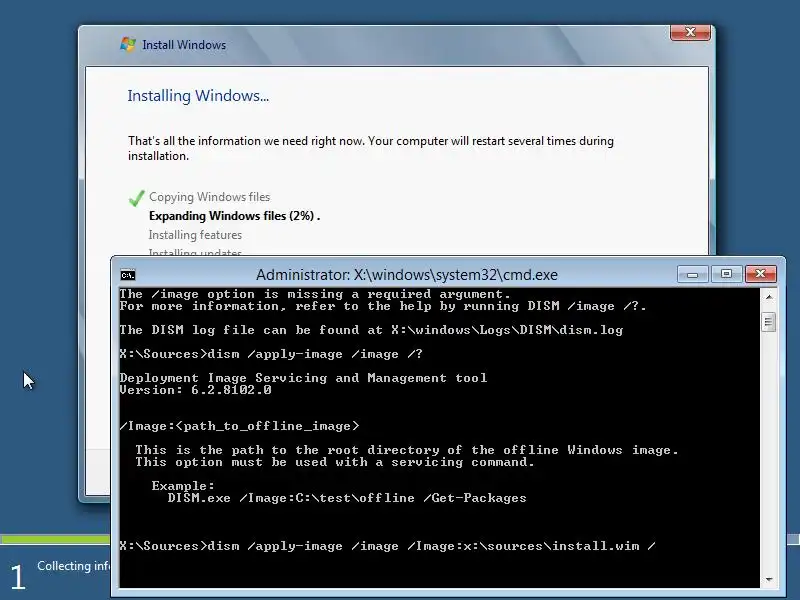Click the 'This option must be used with a servicing command' line
Screen dimensions: 800x600
pos(335,462)
